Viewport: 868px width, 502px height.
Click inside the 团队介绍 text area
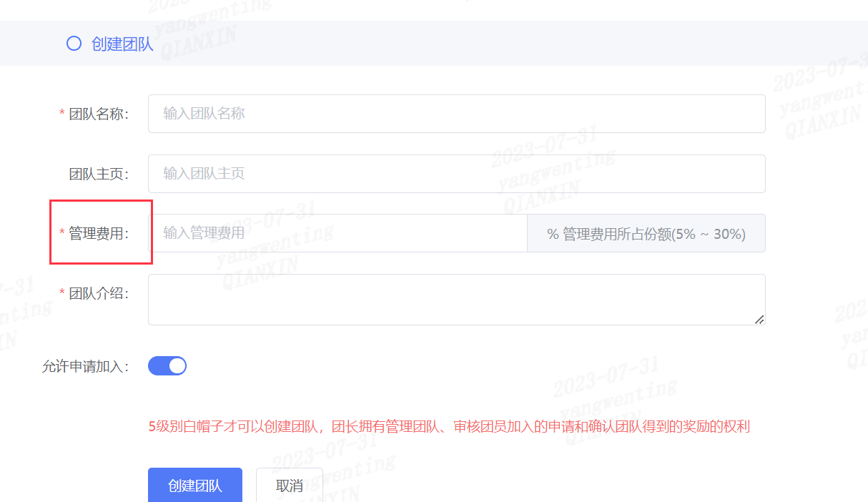point(456,299)
